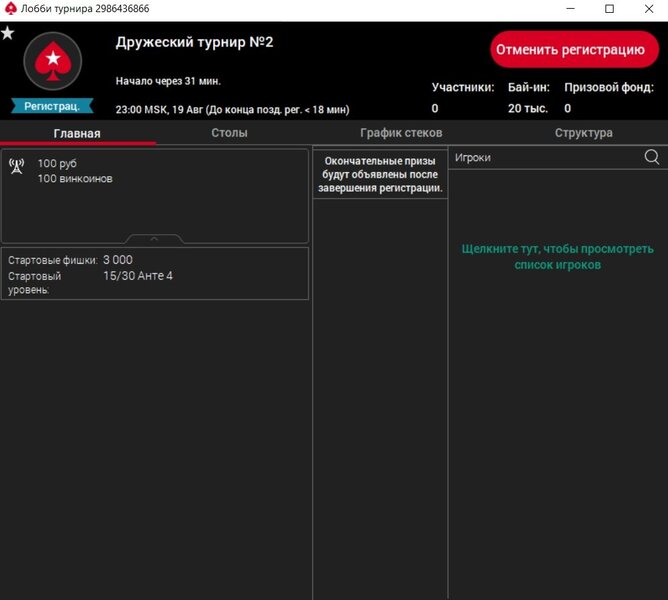Click the PokerStars icon in title bar

10,8
